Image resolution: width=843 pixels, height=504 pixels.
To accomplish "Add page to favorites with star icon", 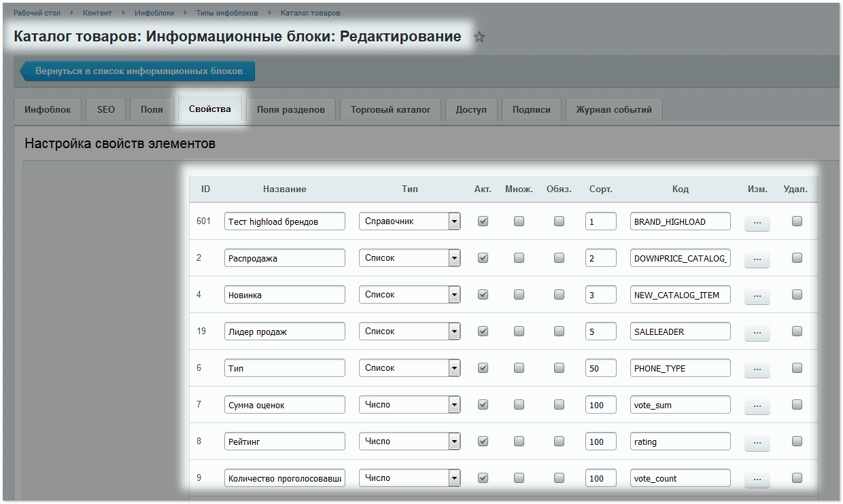I will [479, 37].
